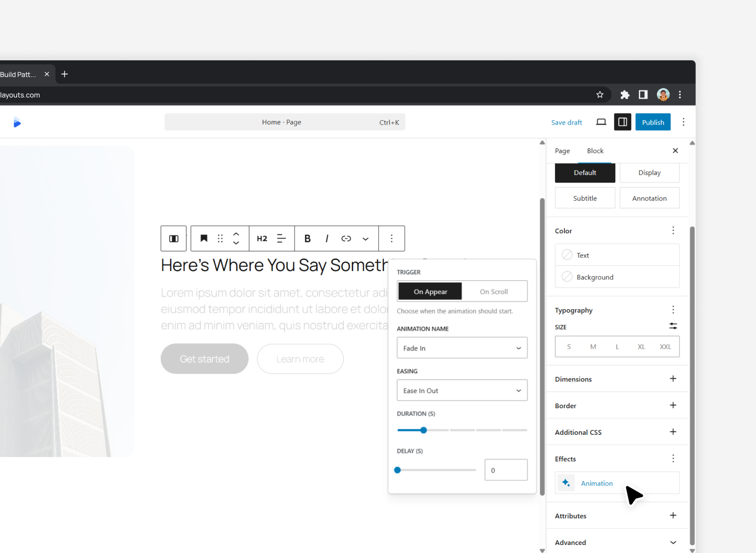The width and height of the screenshot is (756, 553).
Task: Click the bookmark star icon in address bar
Action: (600, 95)
